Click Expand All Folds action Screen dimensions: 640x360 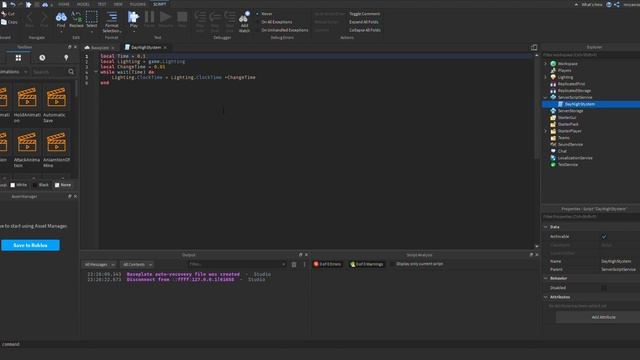tap(364, 22)
